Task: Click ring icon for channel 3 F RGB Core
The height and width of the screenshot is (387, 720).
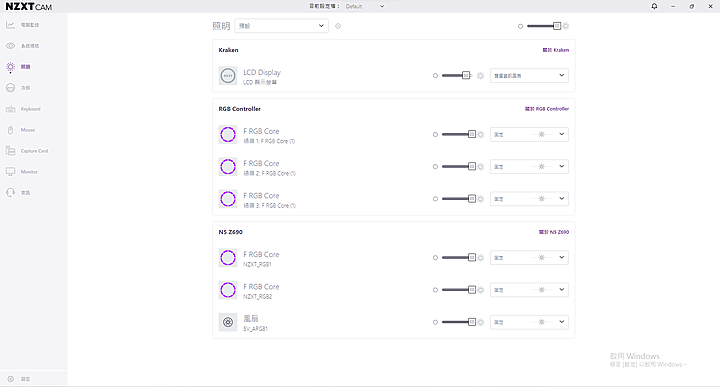Action: click(x=228, y=199)
